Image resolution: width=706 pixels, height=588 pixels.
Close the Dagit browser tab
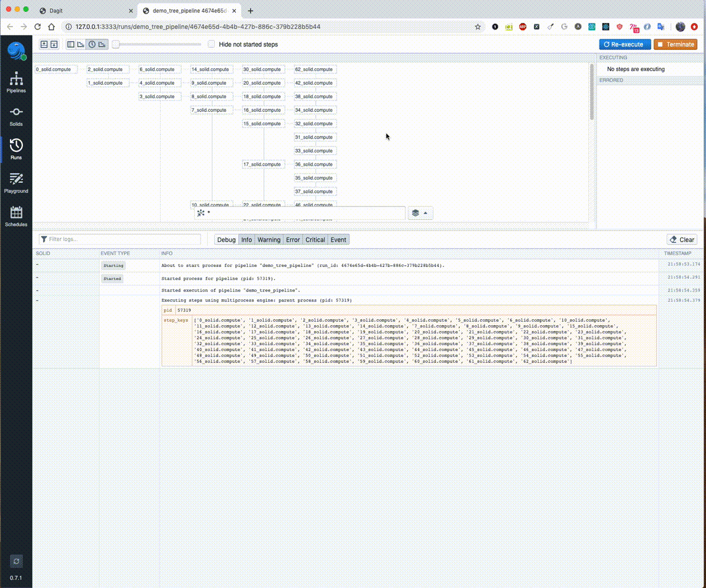click(x=130, y=11)
